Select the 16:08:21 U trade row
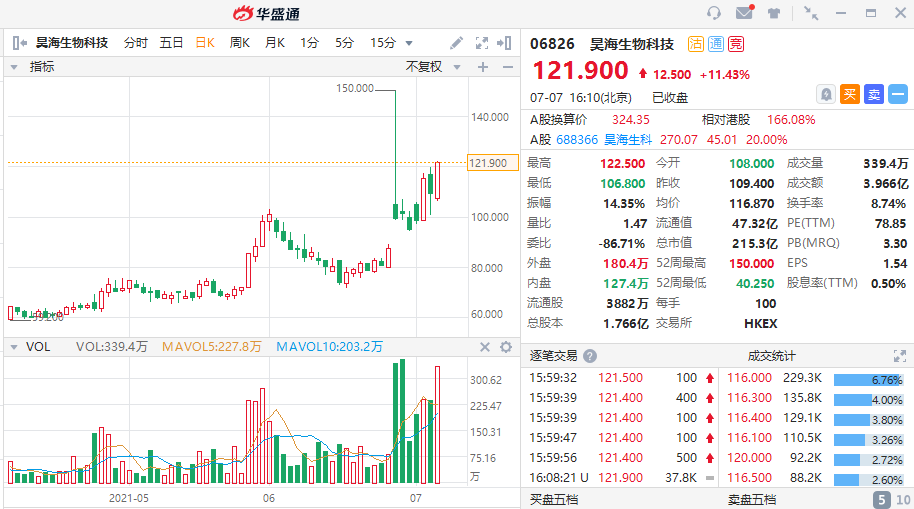The width and height of the screenshot is (914, 509). tap(622, 478)
